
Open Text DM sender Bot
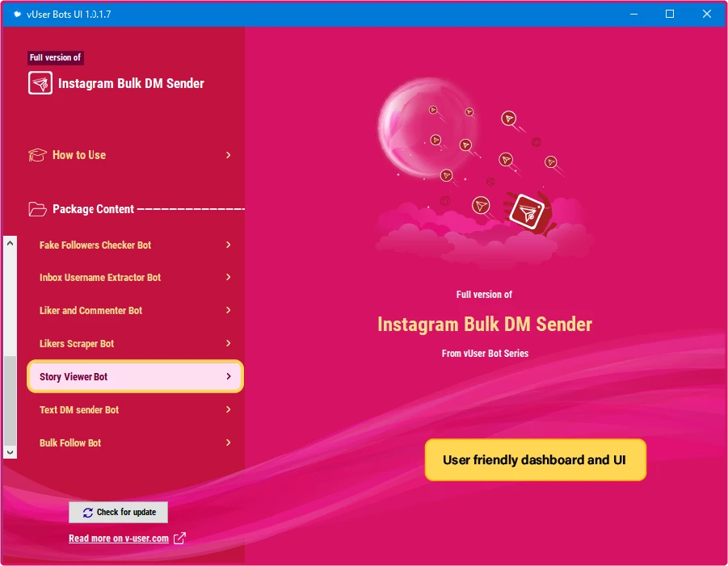coord(135,409)
